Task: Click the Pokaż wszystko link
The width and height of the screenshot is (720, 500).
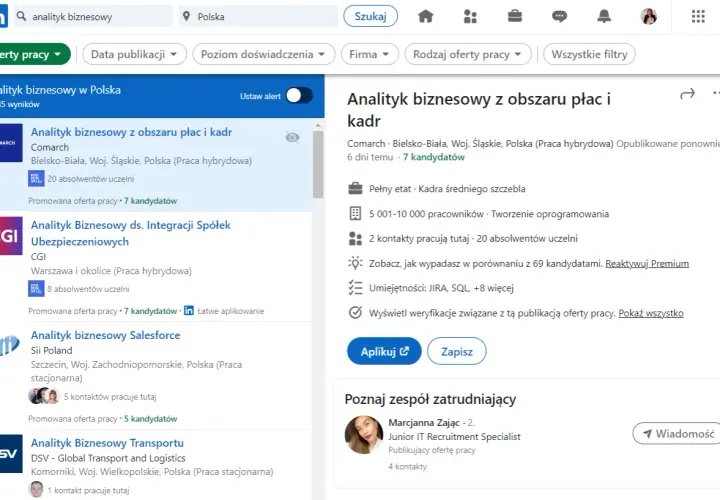Action: [x=651, y=313]
